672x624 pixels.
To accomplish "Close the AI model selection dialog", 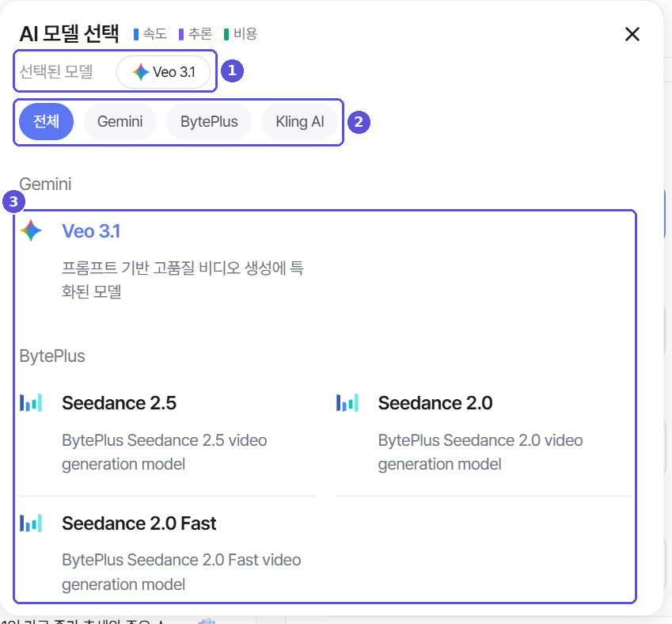I will point(632,34).
